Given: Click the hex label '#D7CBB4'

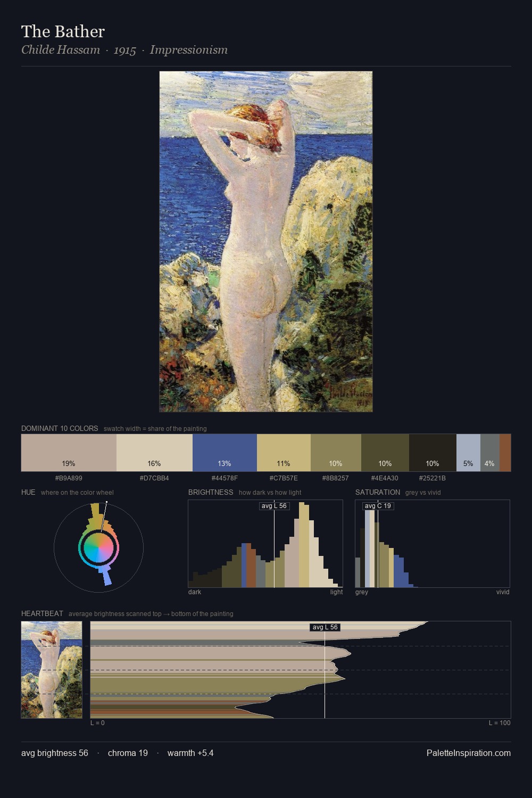Looking at the screenshot, I should point(154,478).
